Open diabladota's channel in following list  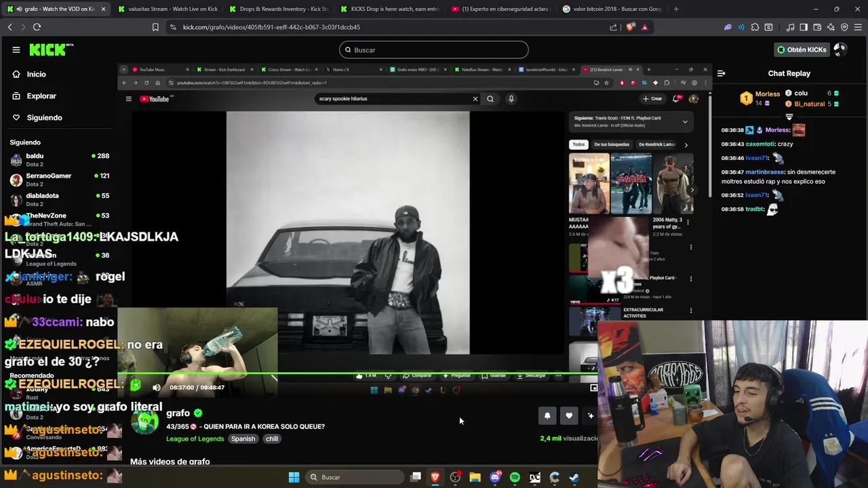click(x=60, y=199)
